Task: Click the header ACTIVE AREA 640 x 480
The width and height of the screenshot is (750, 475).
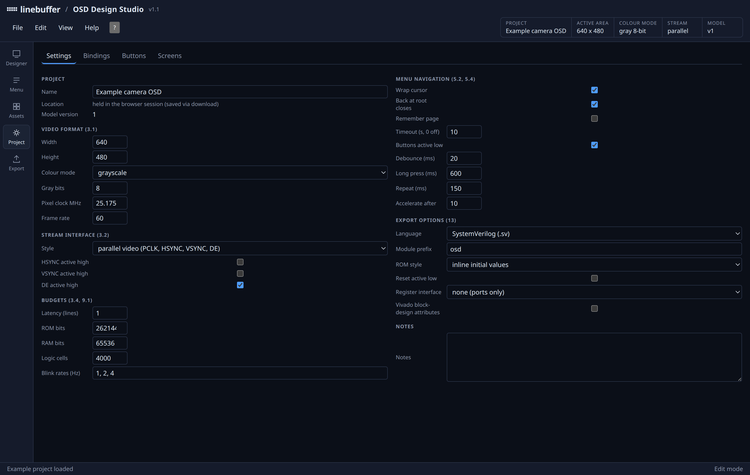Action: tap(592, 27)
